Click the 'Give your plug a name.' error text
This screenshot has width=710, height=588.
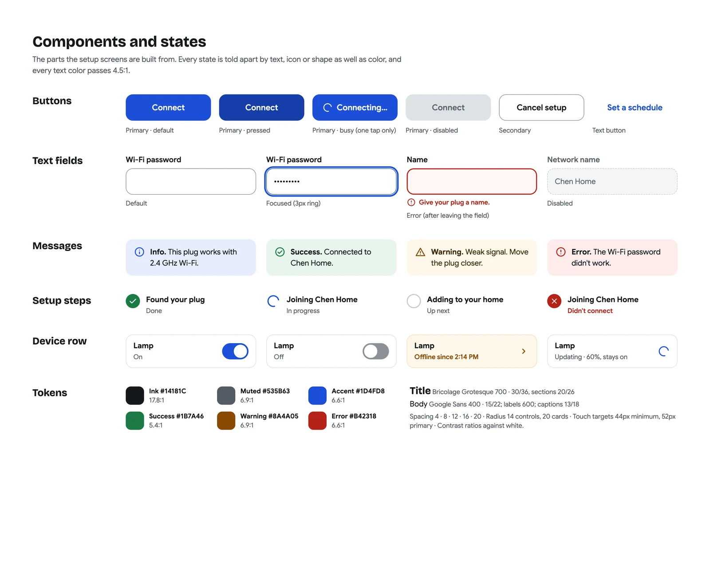coord(454,202)
